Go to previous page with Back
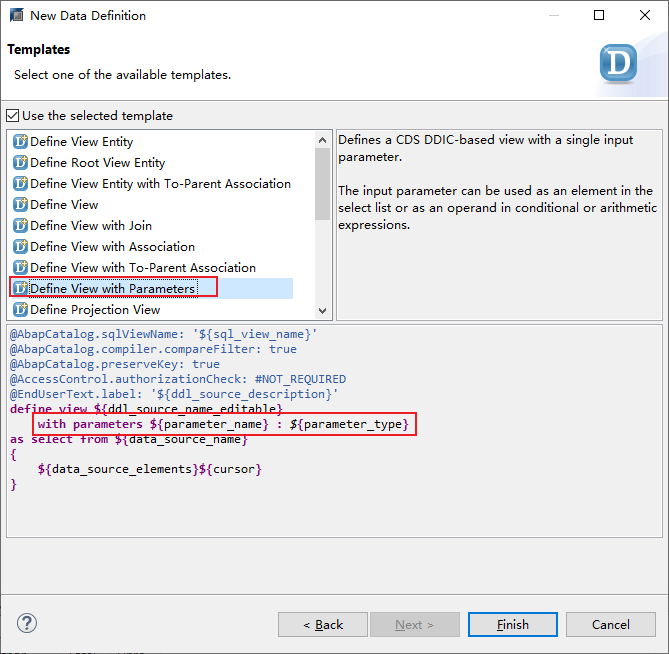 323,625
